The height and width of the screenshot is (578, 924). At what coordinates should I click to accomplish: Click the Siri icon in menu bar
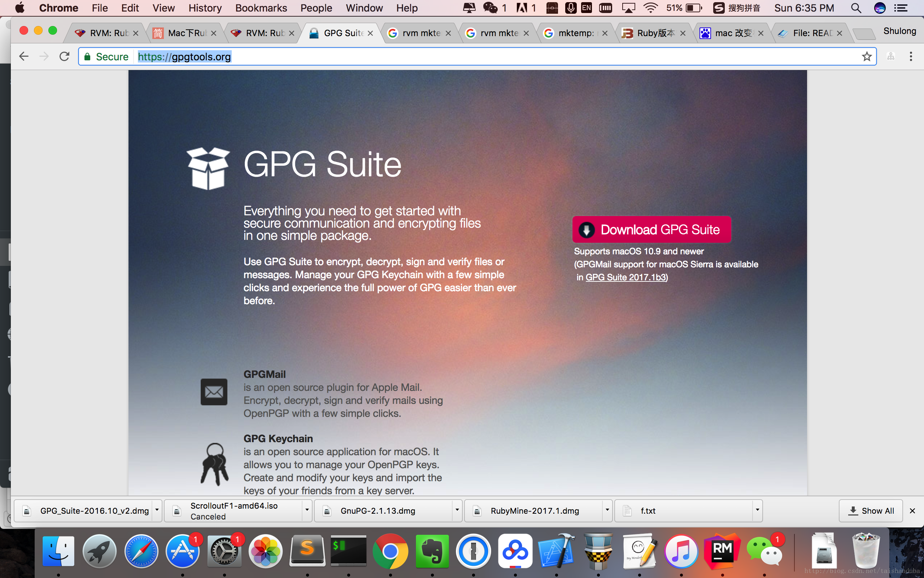880,8
